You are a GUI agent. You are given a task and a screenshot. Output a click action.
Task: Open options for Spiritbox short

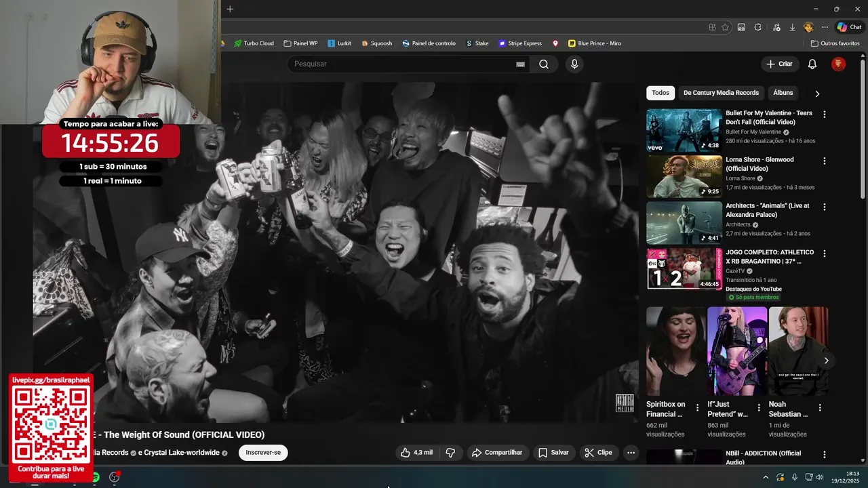point(697,408)
